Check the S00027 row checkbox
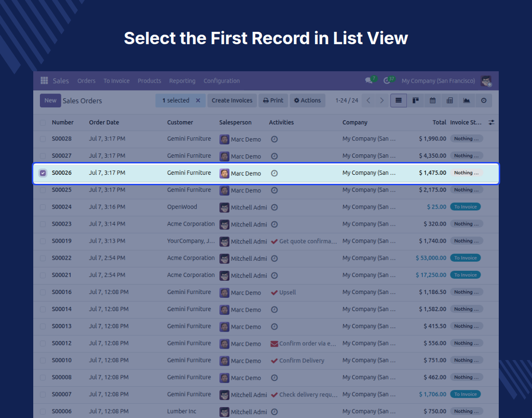This screenshot has width=532, height=418. pos(43,156)
